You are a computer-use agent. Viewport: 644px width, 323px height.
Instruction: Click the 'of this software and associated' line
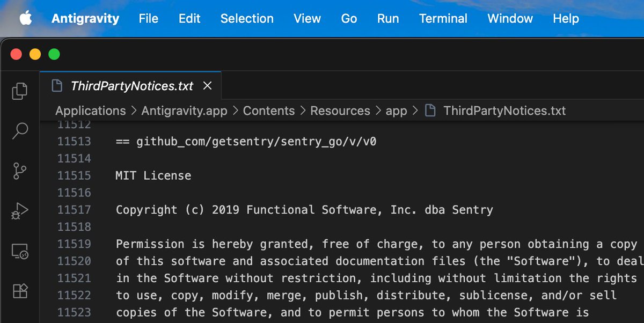(x=379, y=261)
